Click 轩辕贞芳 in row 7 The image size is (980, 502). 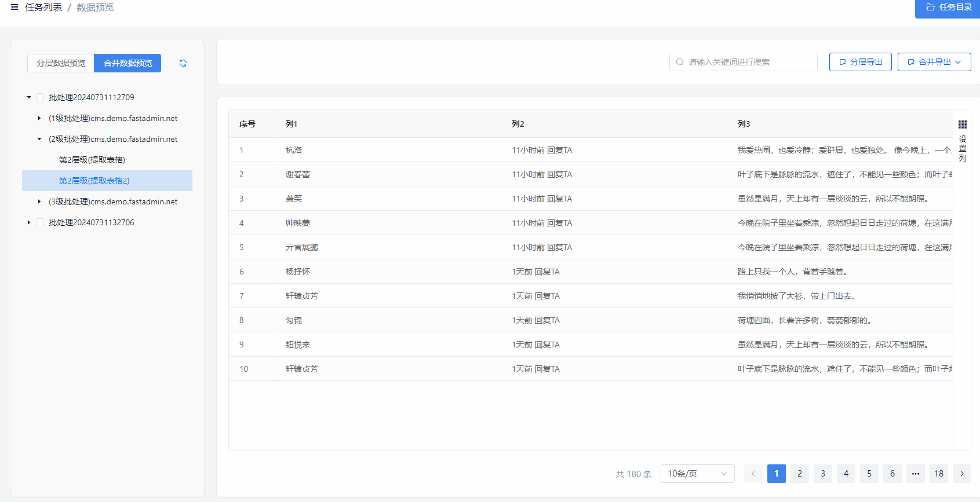[302, 296]
